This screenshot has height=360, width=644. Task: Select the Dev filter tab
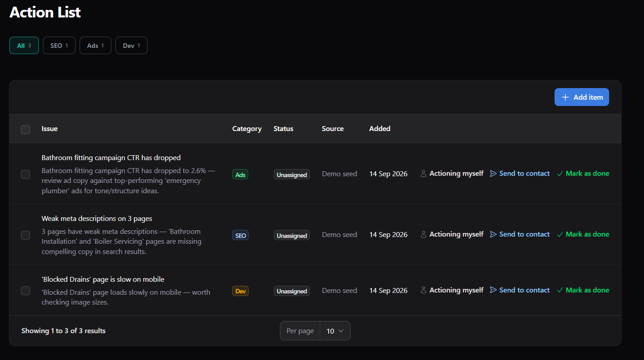click(x=131, y=45)
